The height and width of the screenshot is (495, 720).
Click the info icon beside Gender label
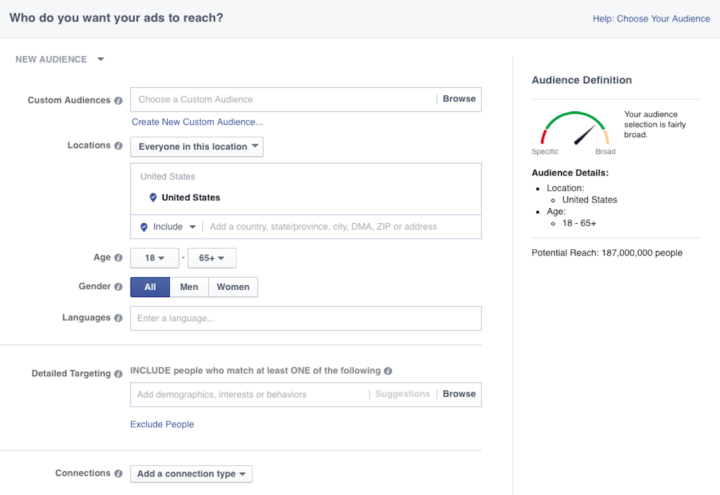(x=119, y=287)
